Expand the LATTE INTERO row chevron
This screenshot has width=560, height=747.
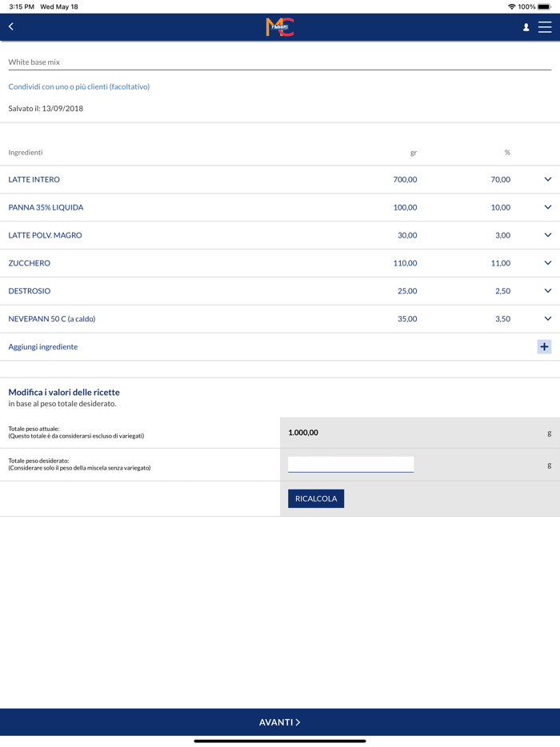tap(547, 179)
